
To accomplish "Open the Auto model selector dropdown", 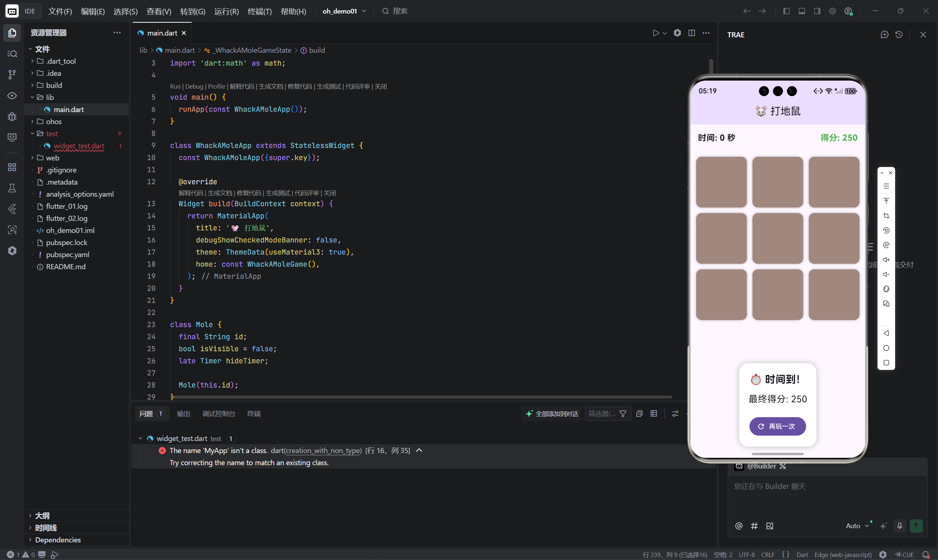I will point(856,526).
